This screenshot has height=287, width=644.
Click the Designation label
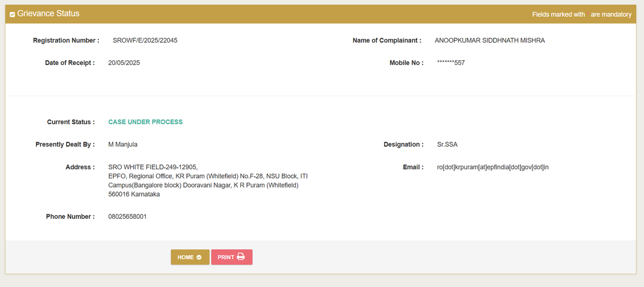404,145
